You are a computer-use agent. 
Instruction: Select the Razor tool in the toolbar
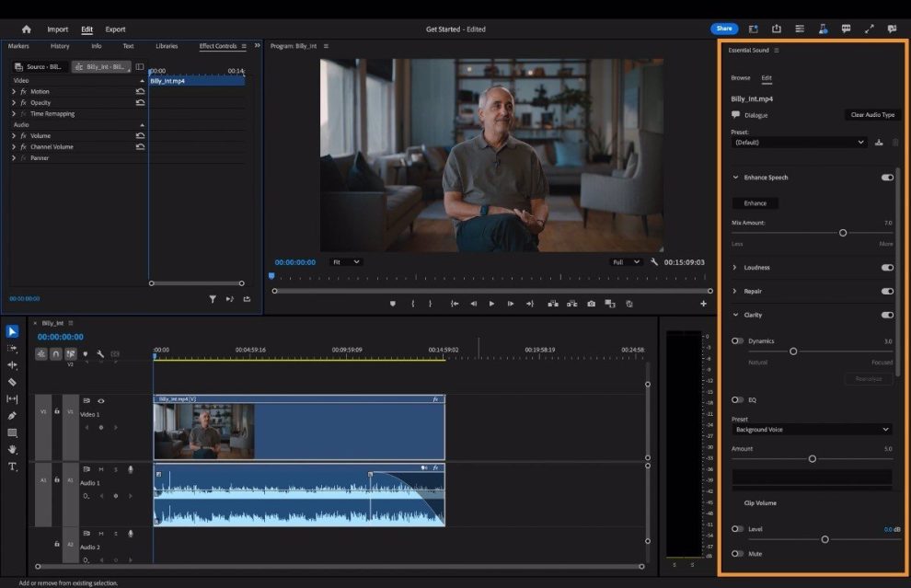(12, 382)
